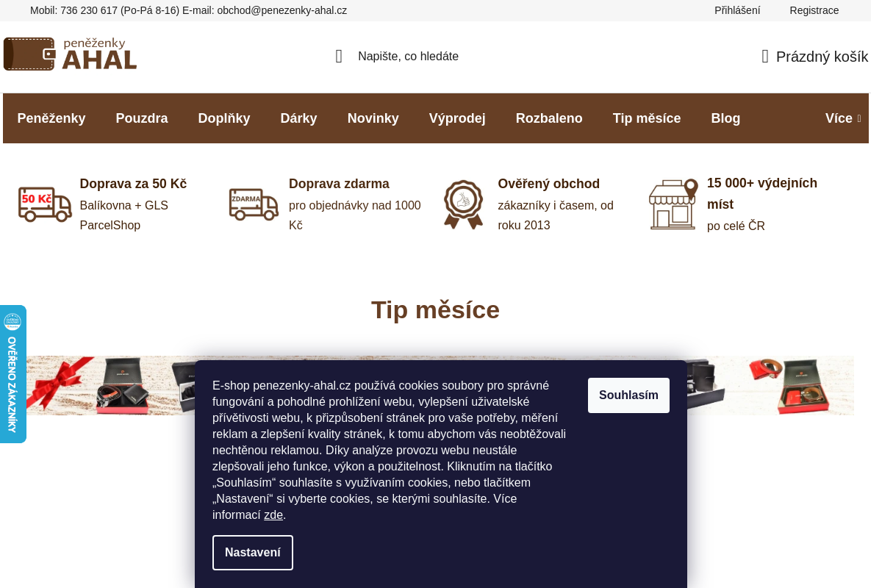The height and width of the screenshot is (588, 882).
Task: Open the Peněženky category menu
Action: point(51,118)
